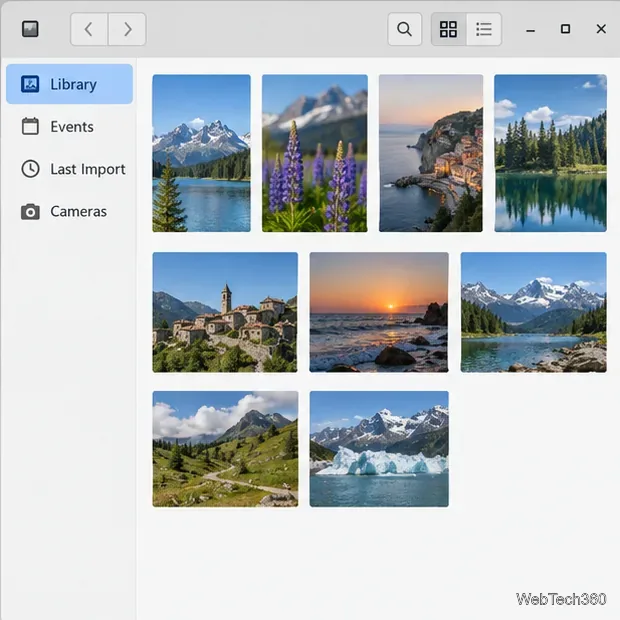Open the green meadow with winding path photo
Viewport: 620px width, 620px height.
click(x=225, y=449)
